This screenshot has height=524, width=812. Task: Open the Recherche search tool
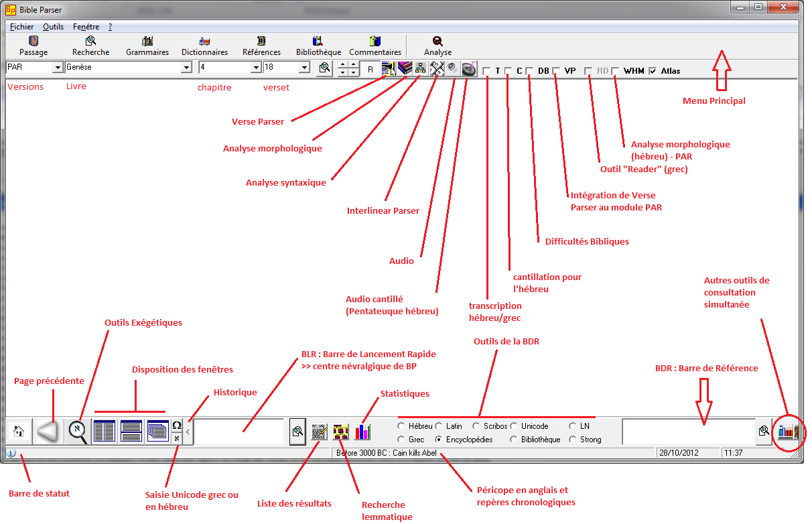coord(90,46)
